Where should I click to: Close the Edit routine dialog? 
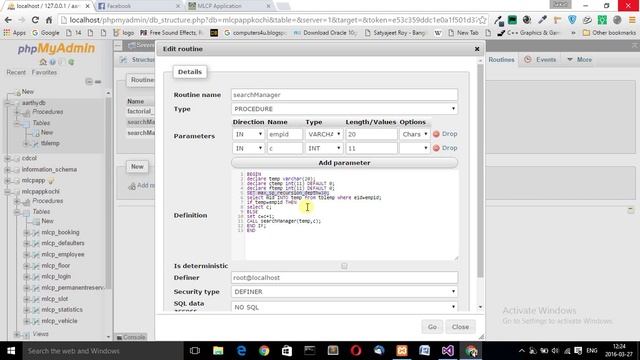(x=477, y=49)
